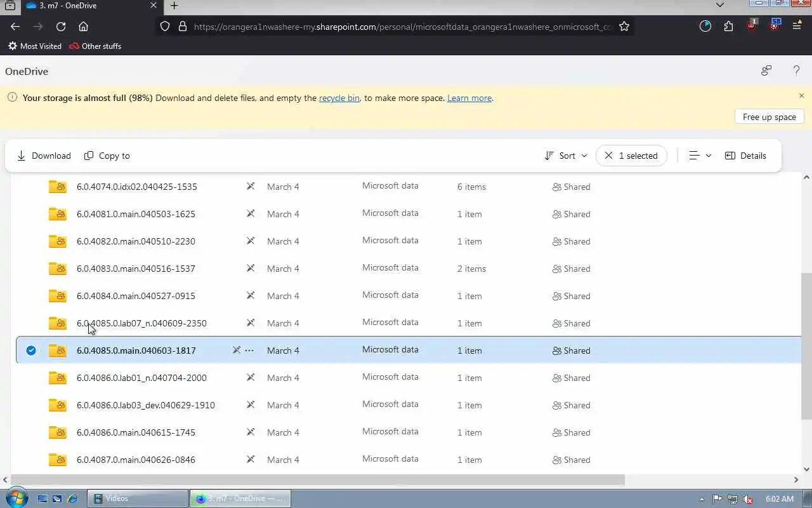Click sync status icon for 6.0.4081.0.main.040503-1625
Viewport: 812px width, 508px height.
point(251,214)
